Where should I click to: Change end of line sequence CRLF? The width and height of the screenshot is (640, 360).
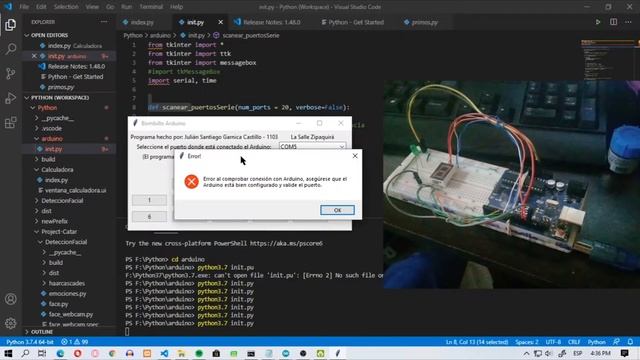574,342
